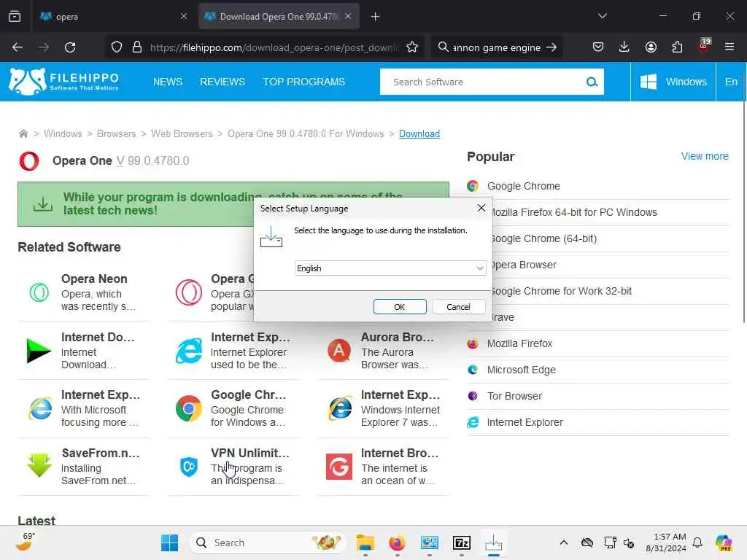The image size is (747, 560).
Task: Click the installer setup taskbar icon
Action: point(494,542)
